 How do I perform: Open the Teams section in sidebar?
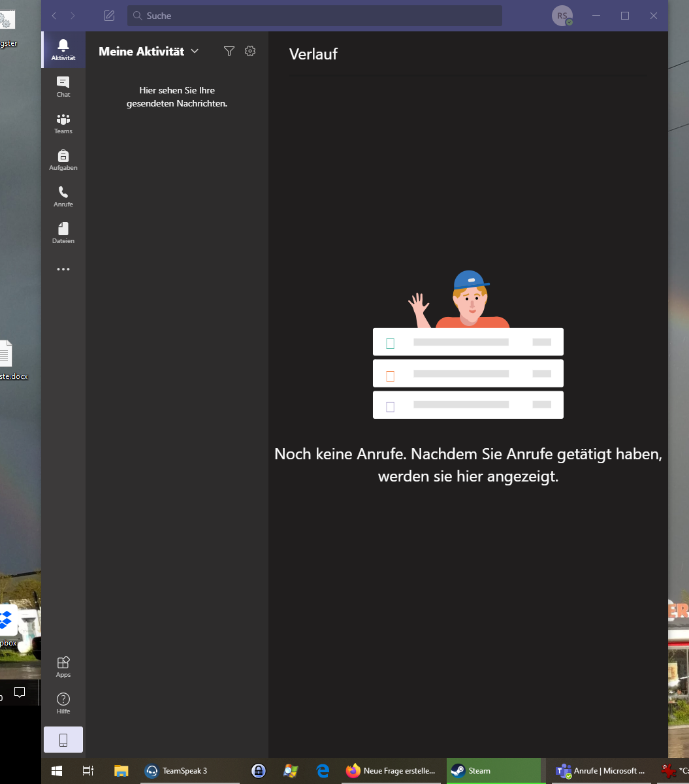click(x=63, y=123)
